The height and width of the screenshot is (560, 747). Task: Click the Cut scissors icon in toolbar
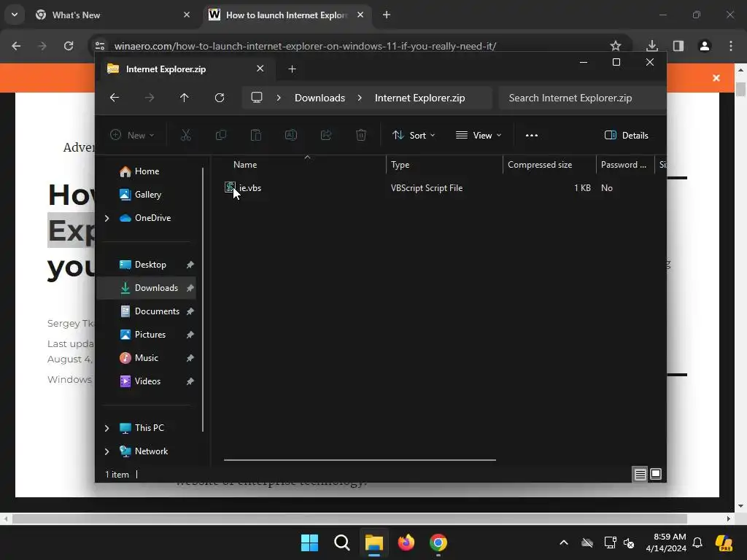coord(186,135)
